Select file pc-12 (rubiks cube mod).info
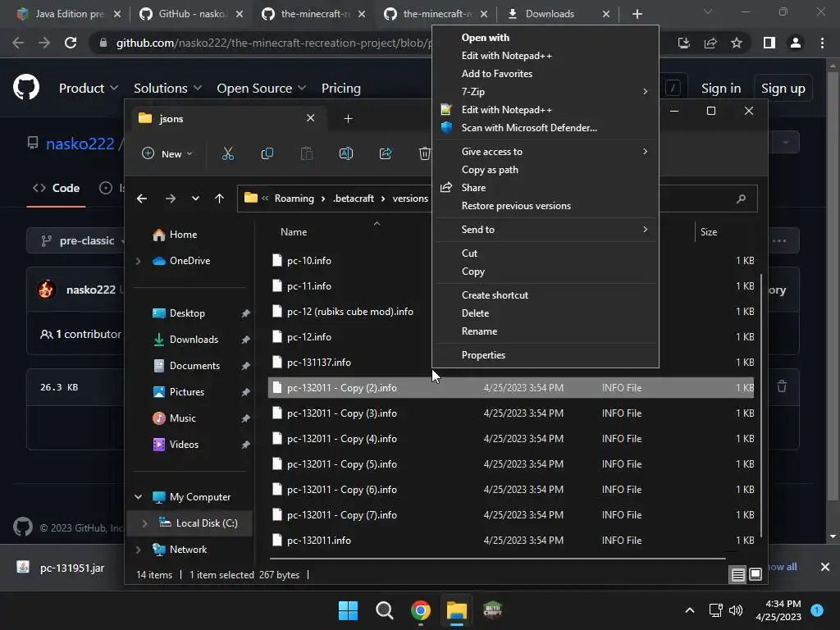 pyautogui.click(x=349, y=312)
